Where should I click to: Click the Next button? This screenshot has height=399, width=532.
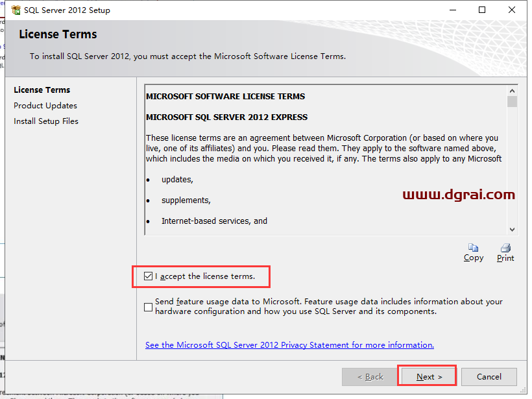pos(429,376)
